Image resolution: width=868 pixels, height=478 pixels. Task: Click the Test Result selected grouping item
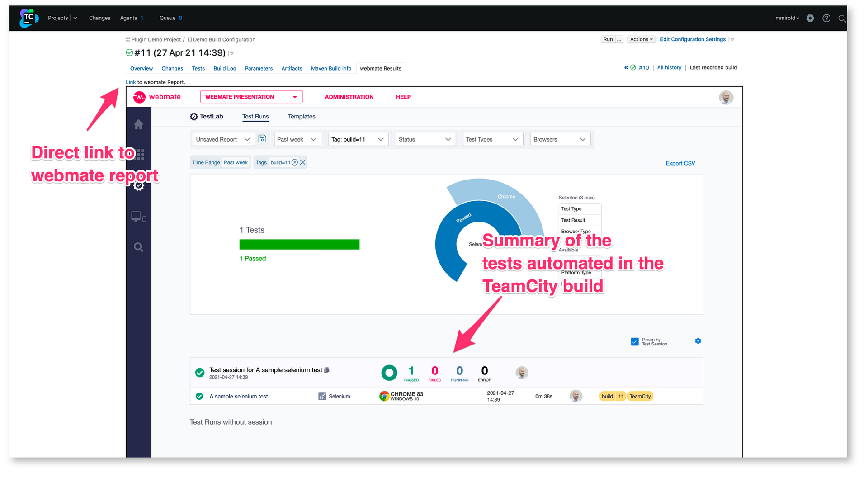pyautogui.click(x=580, y=220)
